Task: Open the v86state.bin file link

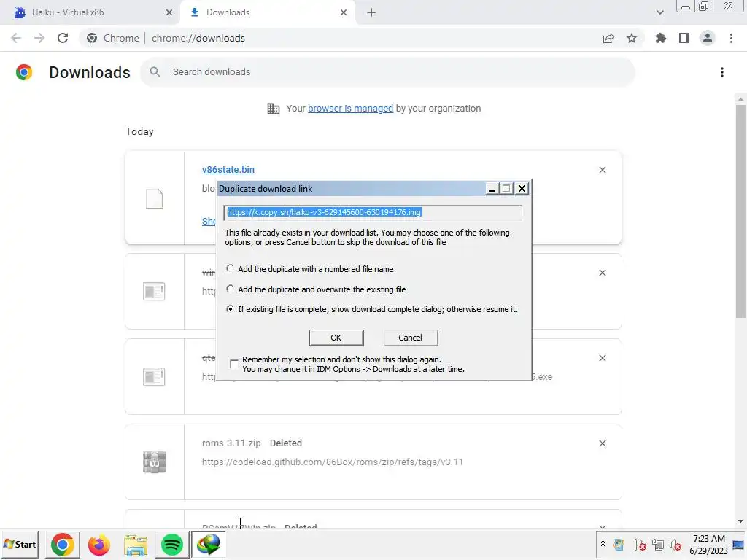Action: (x=228, y=169)
